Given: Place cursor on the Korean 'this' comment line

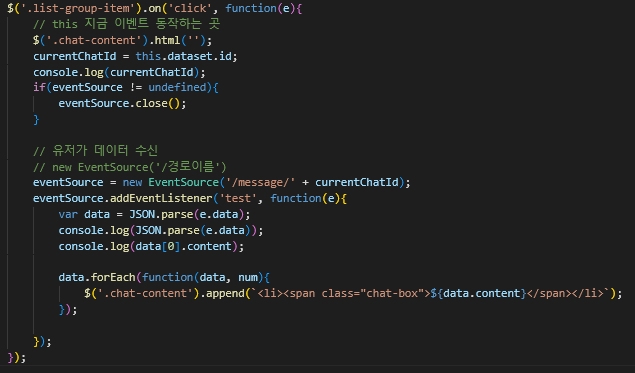Looking at the screenshot, I should point(126,24).
